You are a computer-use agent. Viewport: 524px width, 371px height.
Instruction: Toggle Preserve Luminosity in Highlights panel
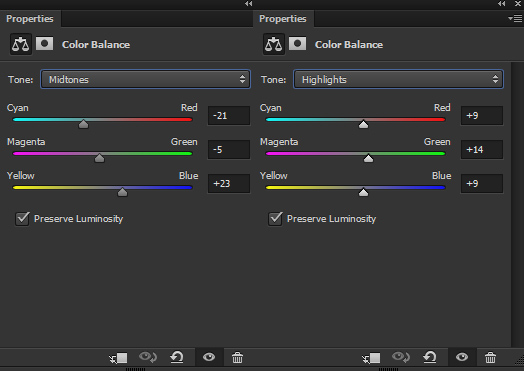click(x=275, y=219)
